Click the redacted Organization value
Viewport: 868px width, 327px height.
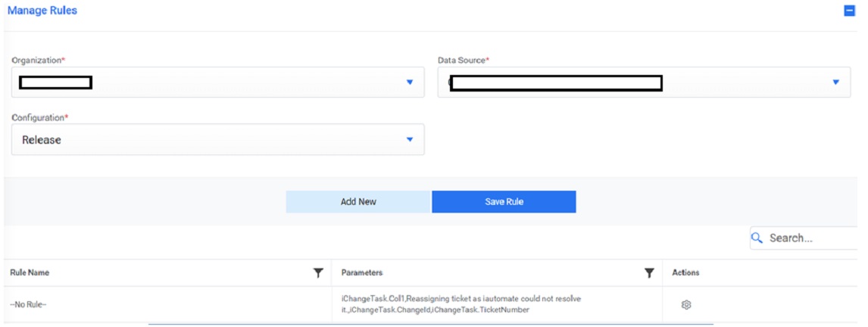tap(56, 82)
